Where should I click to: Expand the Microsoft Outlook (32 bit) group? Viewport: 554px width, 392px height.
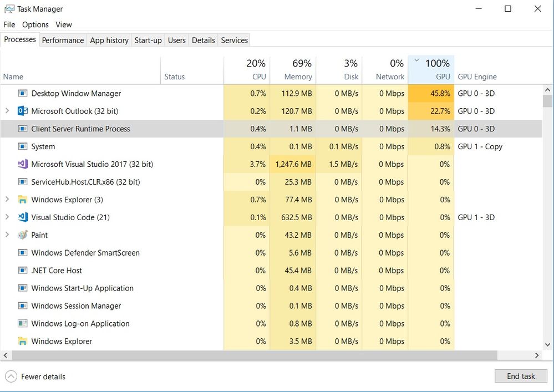7,111
